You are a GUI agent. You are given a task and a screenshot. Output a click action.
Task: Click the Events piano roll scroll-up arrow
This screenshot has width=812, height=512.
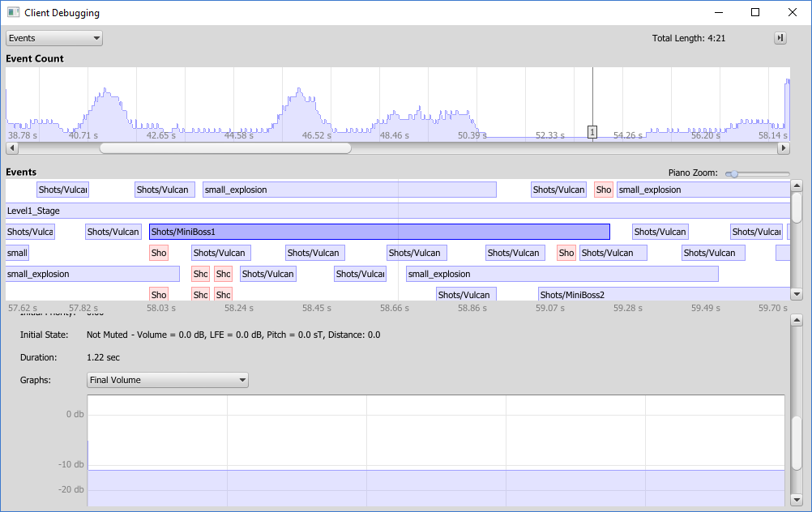click(797, 186)
